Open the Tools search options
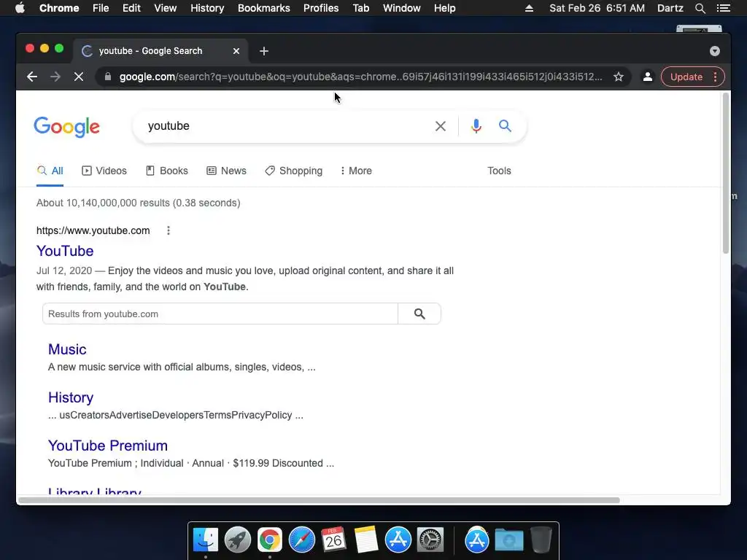747x560 pixels. coord(499,171)
